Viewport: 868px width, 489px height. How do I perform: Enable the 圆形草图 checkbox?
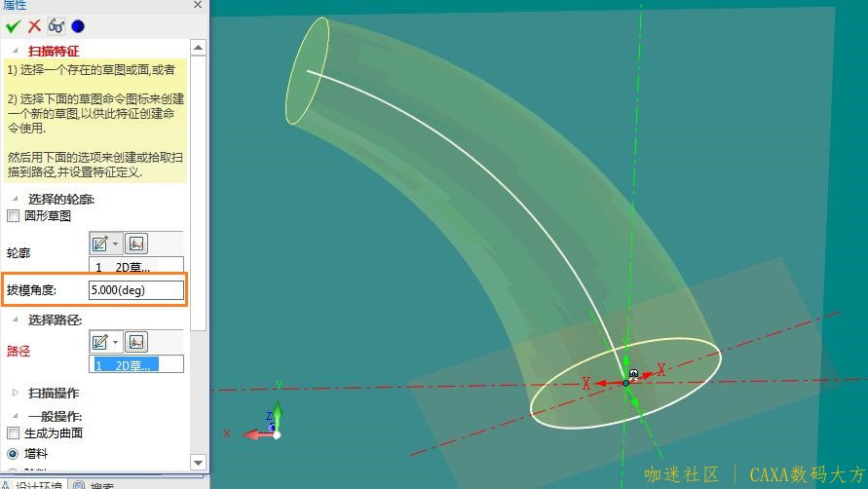(x=14, y=216)
